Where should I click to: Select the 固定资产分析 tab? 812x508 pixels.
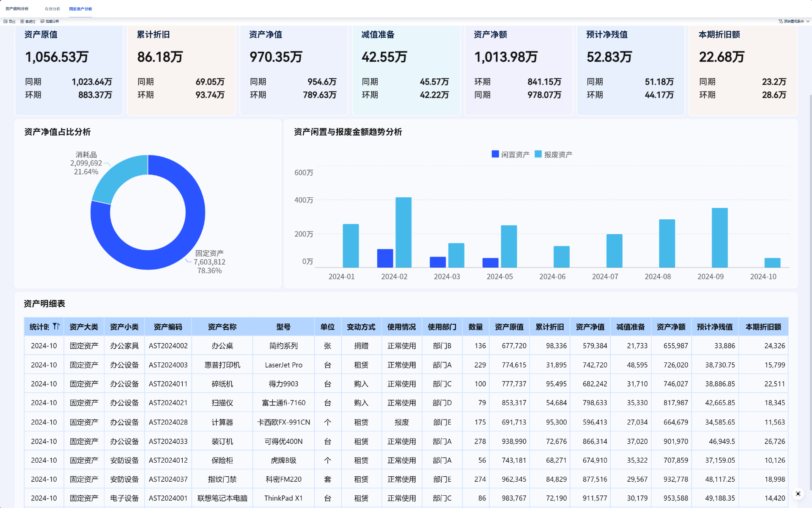80,9
